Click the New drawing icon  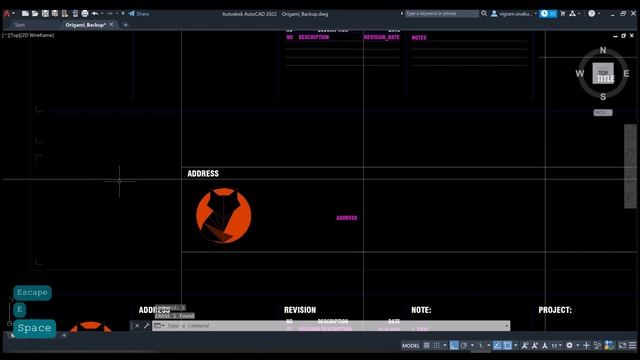click(x=25, y=13)
